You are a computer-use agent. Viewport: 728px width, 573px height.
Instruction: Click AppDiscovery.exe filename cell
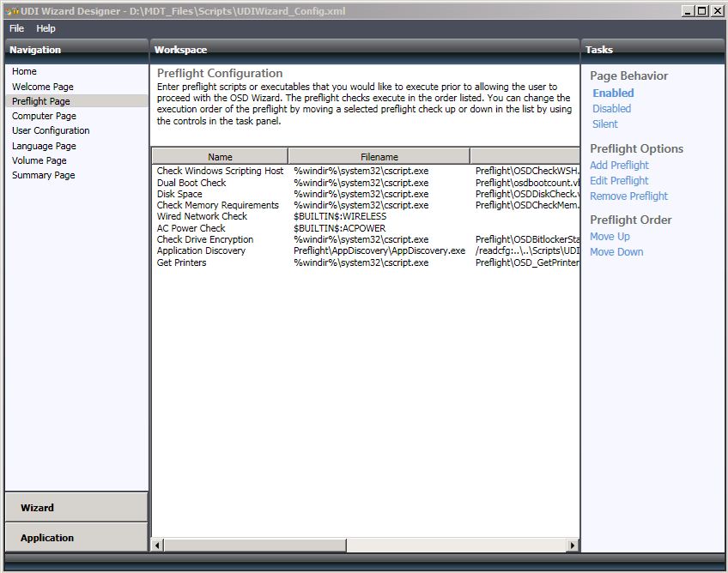click(x=379, y=250)
